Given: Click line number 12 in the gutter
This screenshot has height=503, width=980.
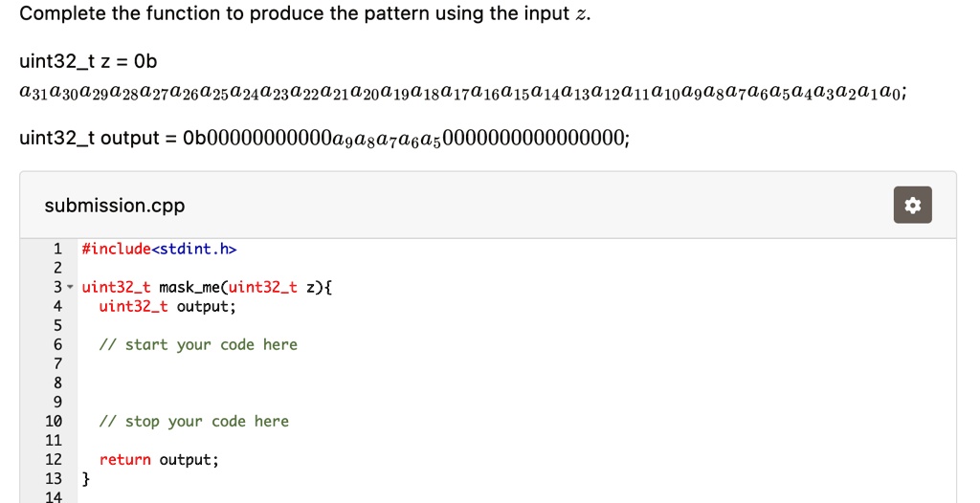Looking at the screenshot, I should (x=54, y=460).
